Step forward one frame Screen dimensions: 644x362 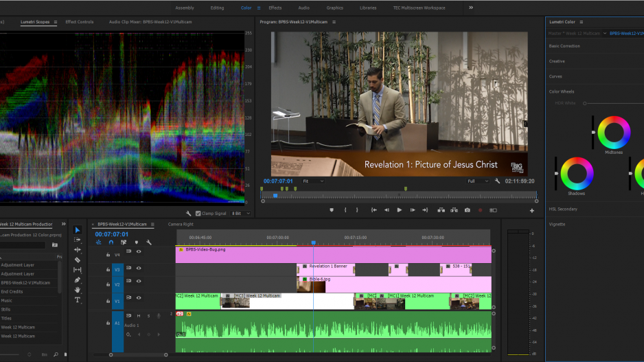(413, 210)
